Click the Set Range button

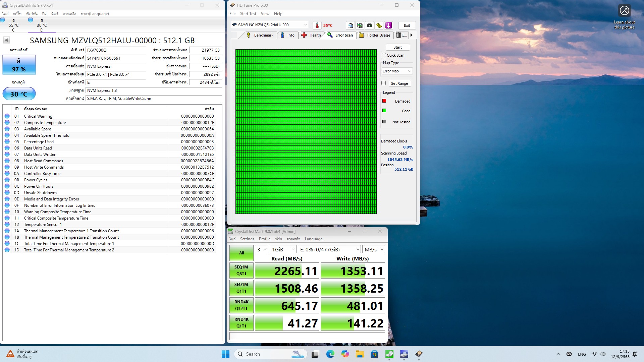click(x=399, y=83)
